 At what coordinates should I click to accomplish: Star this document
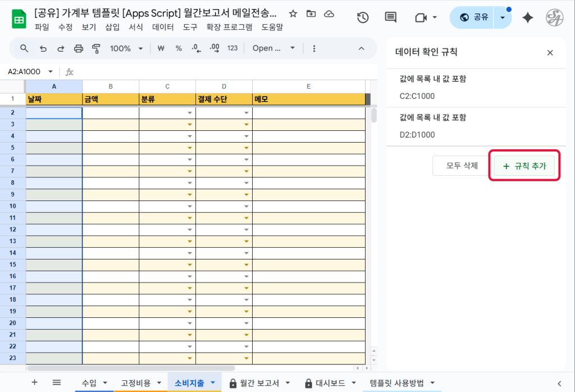tap(293, 13)
